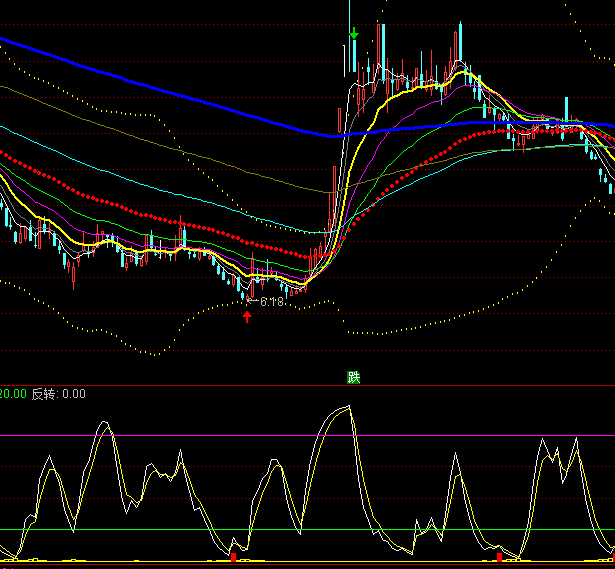Click the tallest oscillator peak below 跌
The width and height of the screenshot is (615, 569).
tap(347, 407)
